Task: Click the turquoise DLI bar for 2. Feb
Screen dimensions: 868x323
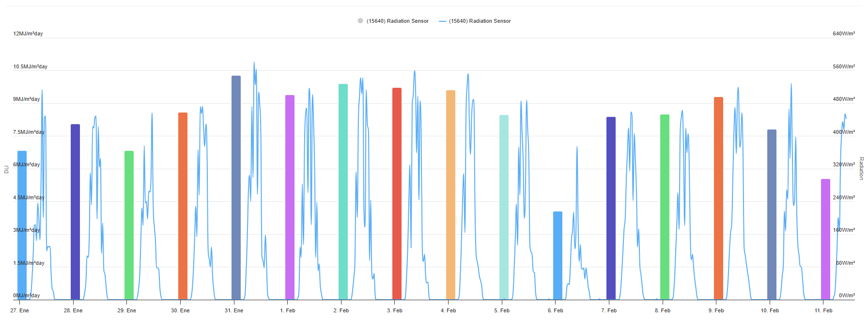Action: tap(343, 192)
